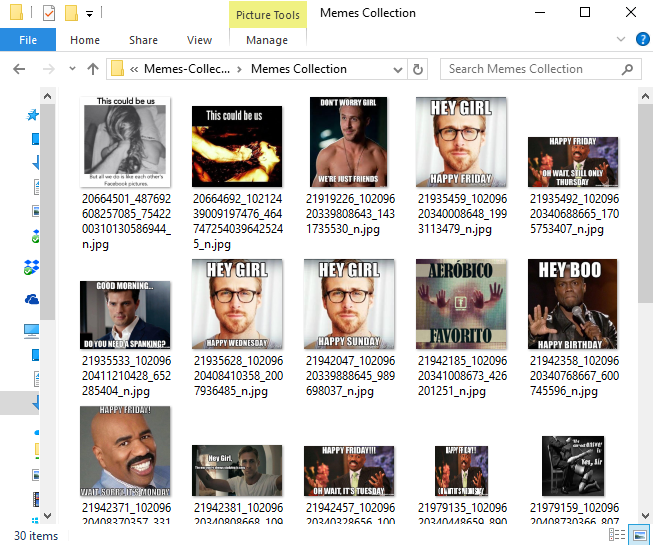Click file list scrollbar down arrow
The height and width of the screenshot is (545, 653).
click(x=645, y=515)
